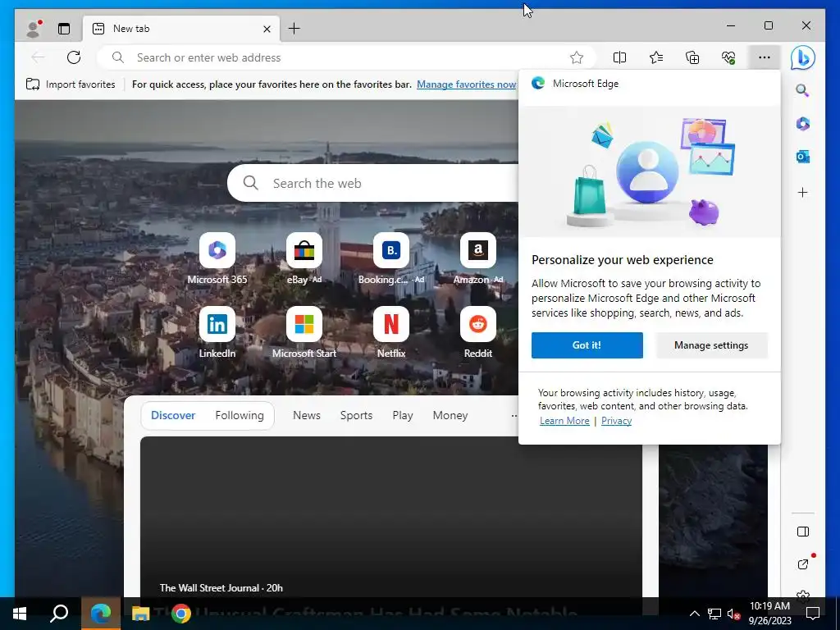Click the greyed-out Back arrow
This screenshot has height=630, width=840.
click(38, 57)
